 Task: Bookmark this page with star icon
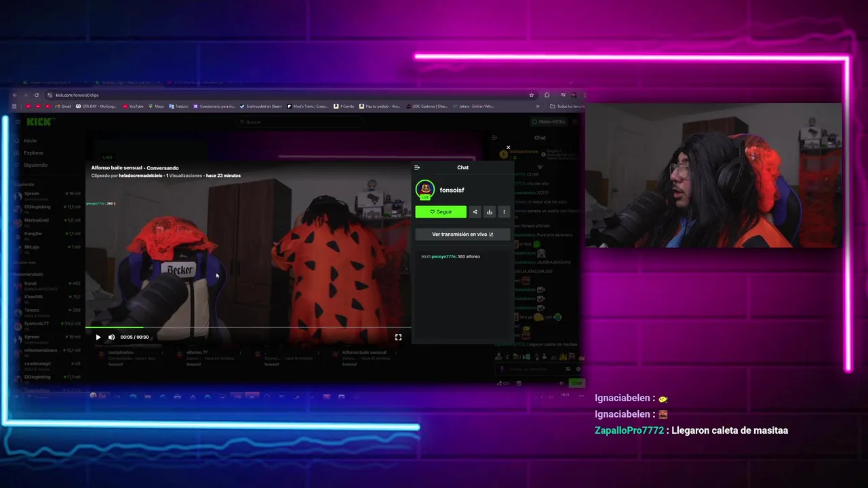(531, 95)
